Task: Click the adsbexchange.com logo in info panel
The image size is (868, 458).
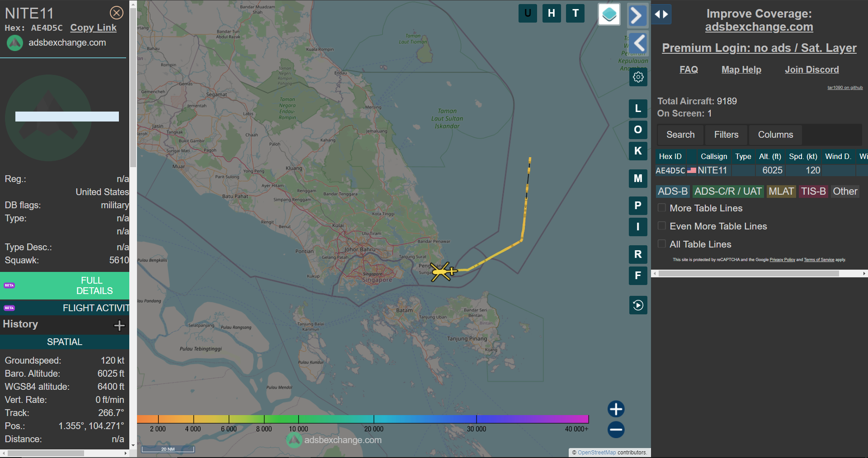Action: click(x=57, y=43)
